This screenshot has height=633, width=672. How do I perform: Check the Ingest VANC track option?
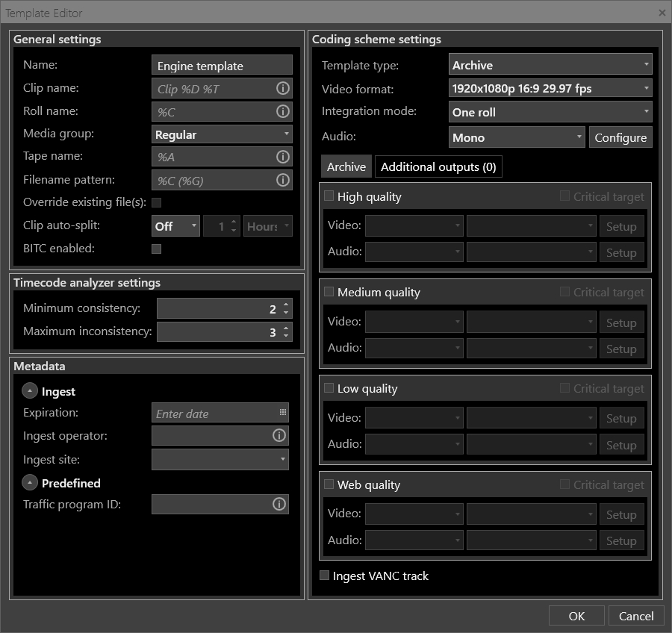[325, 575]
